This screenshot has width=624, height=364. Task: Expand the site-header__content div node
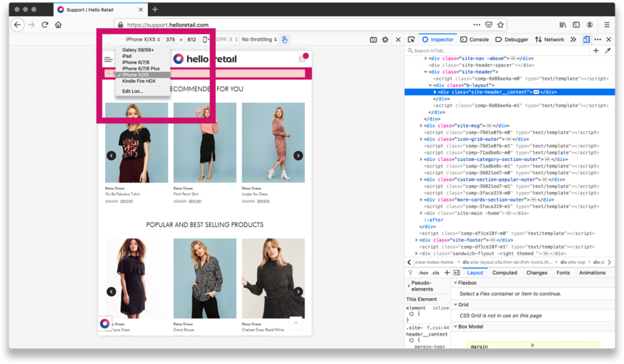(435, 92)
